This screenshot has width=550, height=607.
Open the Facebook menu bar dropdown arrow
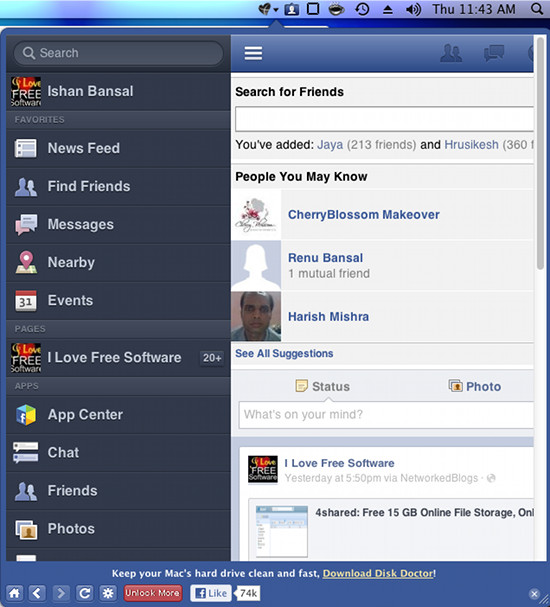pyautogui.click(x=276, y=10)
